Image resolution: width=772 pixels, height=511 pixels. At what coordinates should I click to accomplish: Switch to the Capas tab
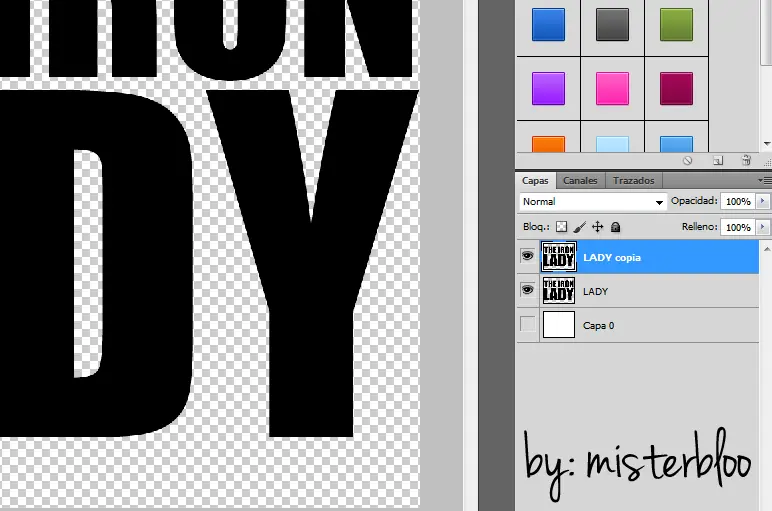tap(535, 181)
